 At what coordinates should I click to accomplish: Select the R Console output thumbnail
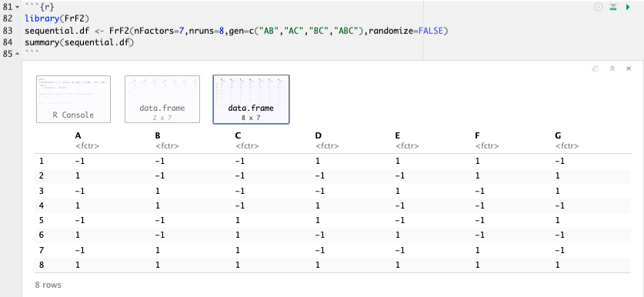pos(74,99)
